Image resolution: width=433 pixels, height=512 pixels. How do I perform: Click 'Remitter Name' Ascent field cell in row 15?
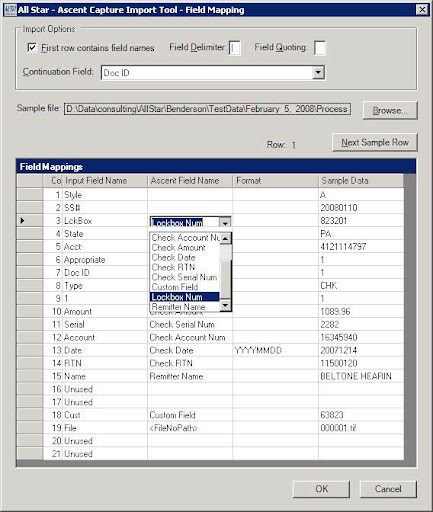190,376
